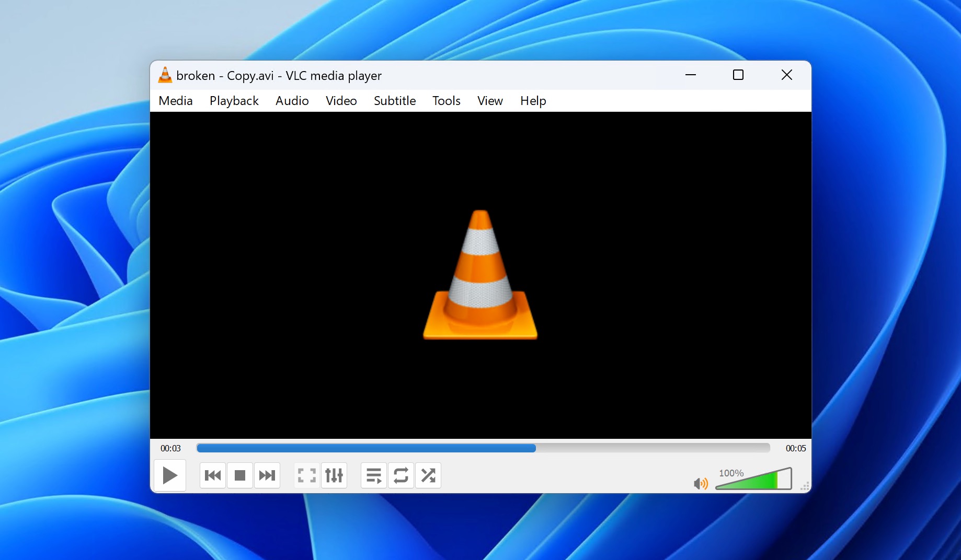The image size is (961, 560).
Task: Open the Playback menu
Action: (234, 101)
